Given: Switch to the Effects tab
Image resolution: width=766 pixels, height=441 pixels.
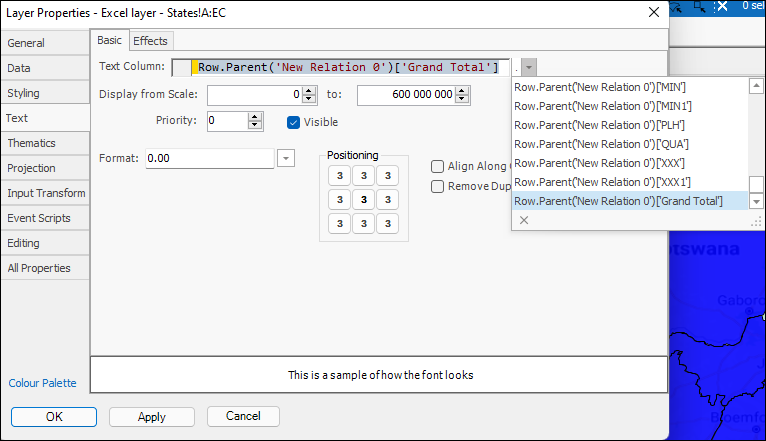Looking at the screenshot, I should (x=151, y=41).
